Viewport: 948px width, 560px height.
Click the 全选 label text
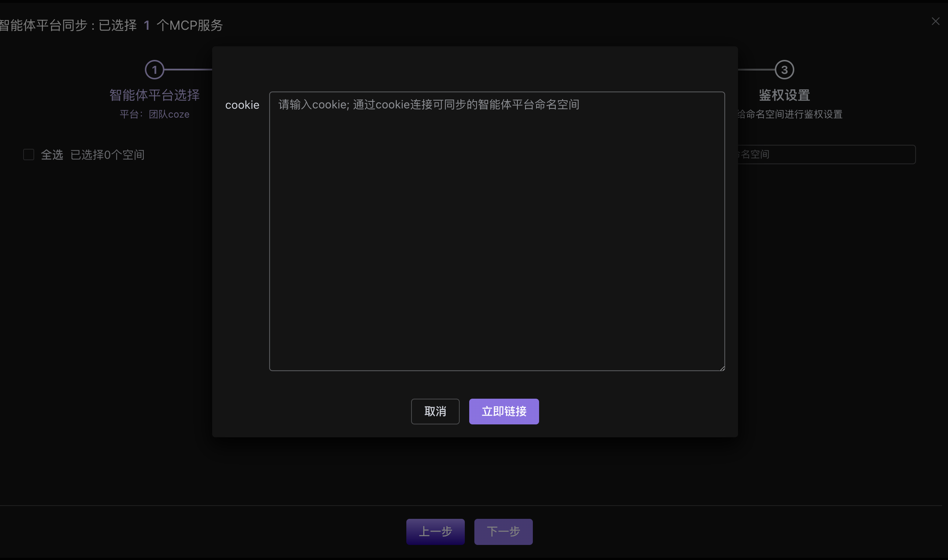click(x=52, y=155)
